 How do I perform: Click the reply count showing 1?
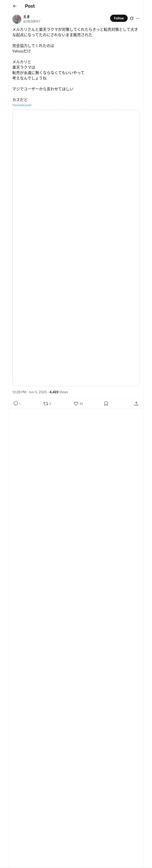pyautogui.click(x=20, y=404)
